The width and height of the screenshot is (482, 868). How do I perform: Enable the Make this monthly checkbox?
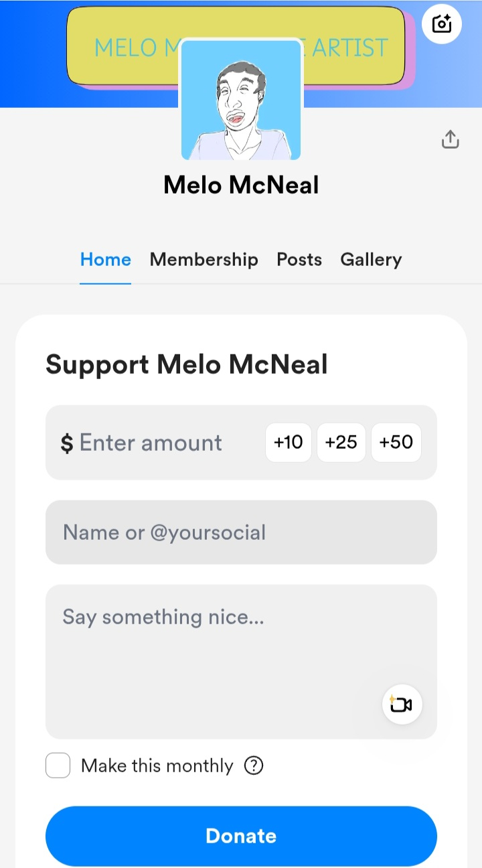coord(58,766)
